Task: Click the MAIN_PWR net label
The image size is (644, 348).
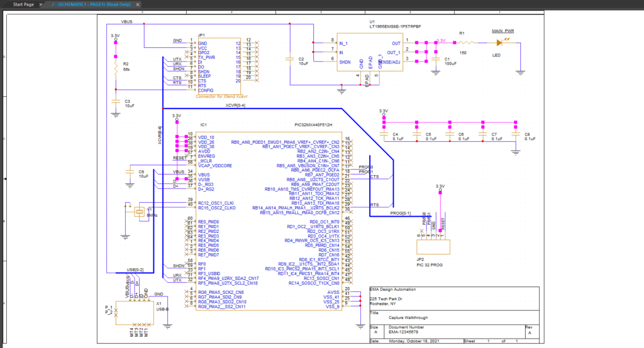Action: 503,31
